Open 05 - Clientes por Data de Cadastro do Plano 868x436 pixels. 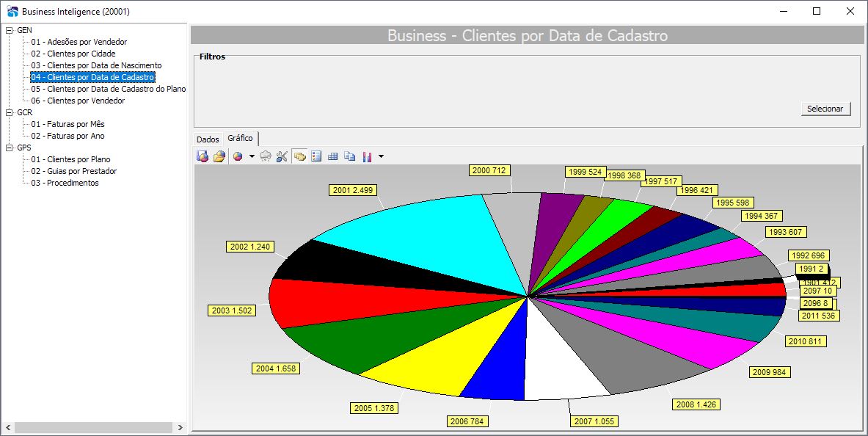(109, 90)
